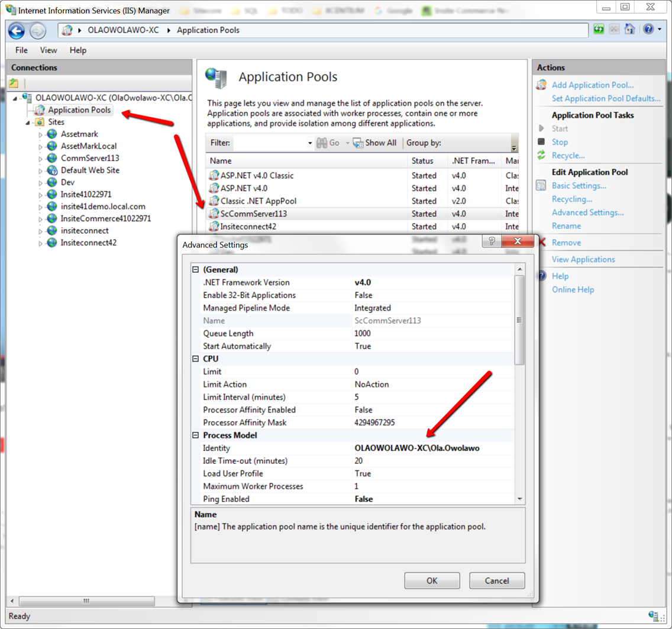The height and width of the screenshot is (629, 672).
Task: Click the Home icon in address bar
Action: pyautogui.click(x=629, y=29)
